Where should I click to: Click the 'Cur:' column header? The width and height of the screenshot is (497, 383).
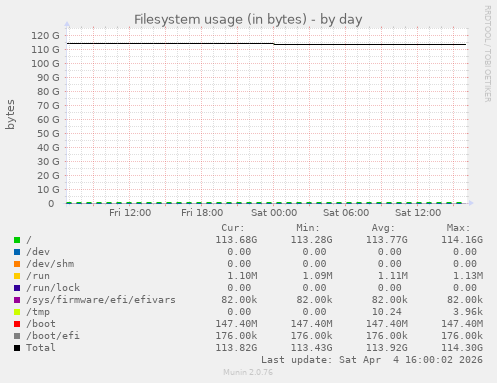(x=233, y=228)
